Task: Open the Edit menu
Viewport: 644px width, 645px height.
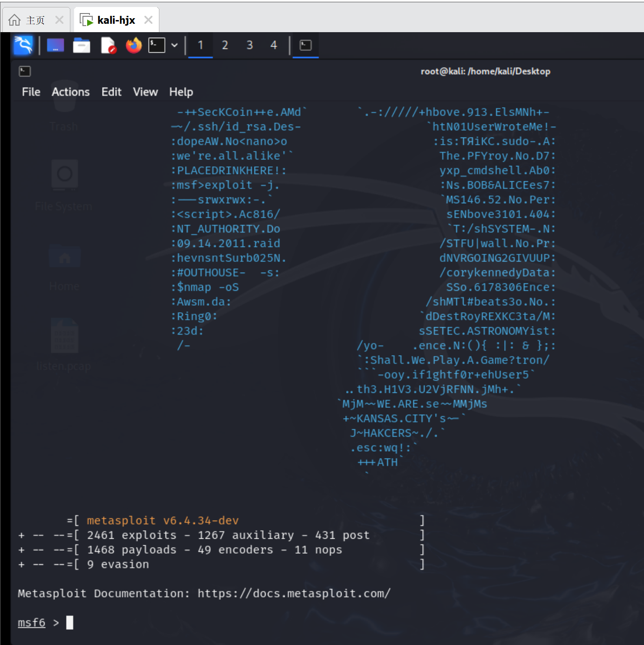Action: [x=111, y=92]
